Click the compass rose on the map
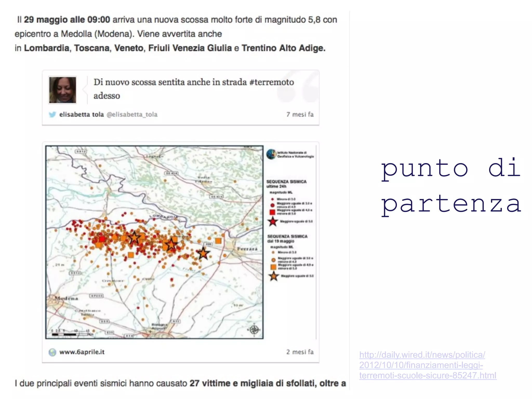The width and height of the screenshot is (532, 399). coord(254,330)
